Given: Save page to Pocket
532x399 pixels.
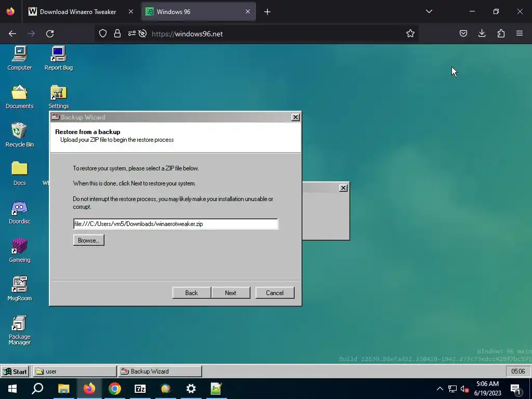Looking at the screenshot, I should [463, 33].
